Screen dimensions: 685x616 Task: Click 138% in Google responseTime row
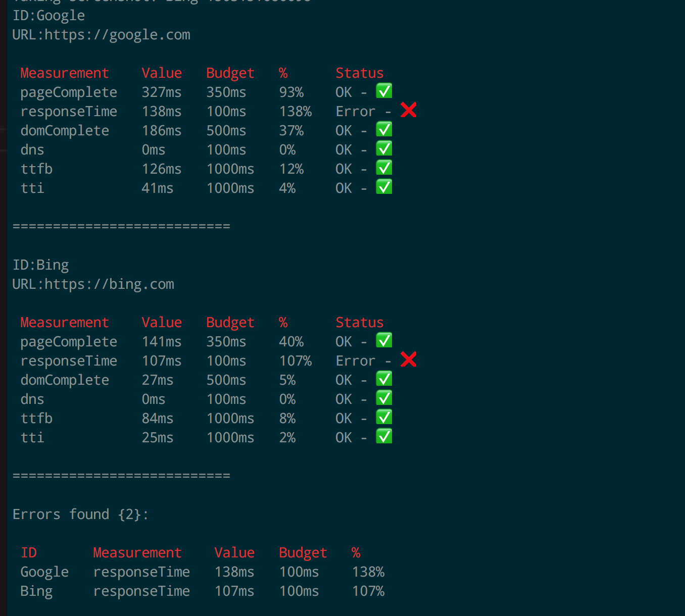point(296,112)
